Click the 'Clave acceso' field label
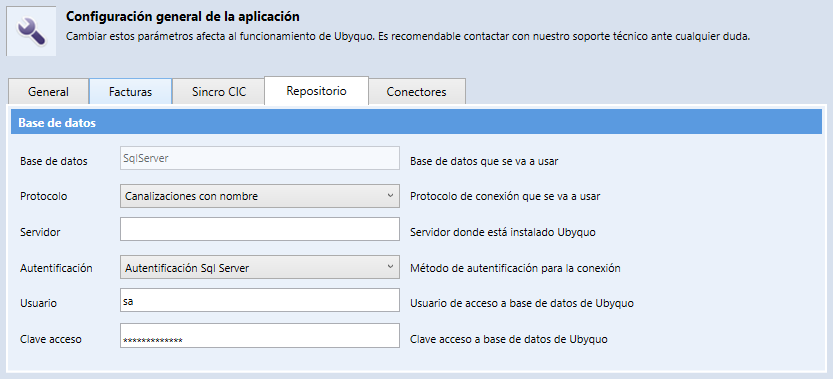Image resolution: width=833 pixels, height=379 pixels. (50, 339)
